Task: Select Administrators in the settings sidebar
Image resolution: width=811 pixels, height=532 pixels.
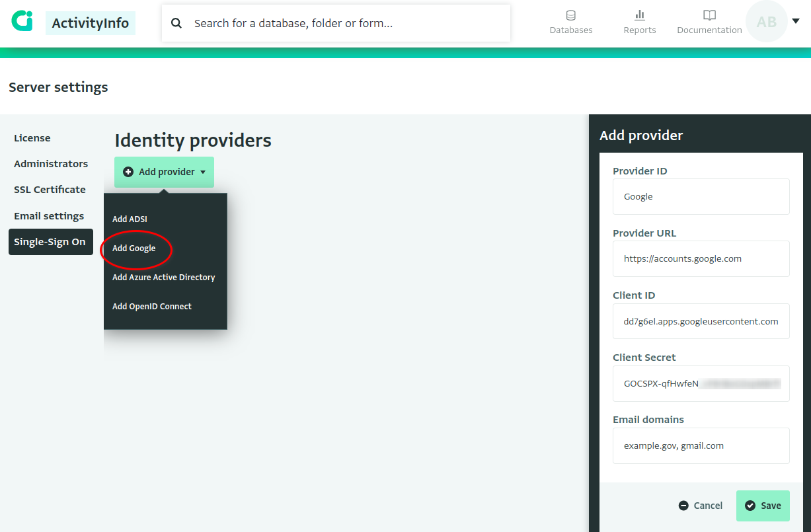Action: pyautogui.click(x=51, y=164)
